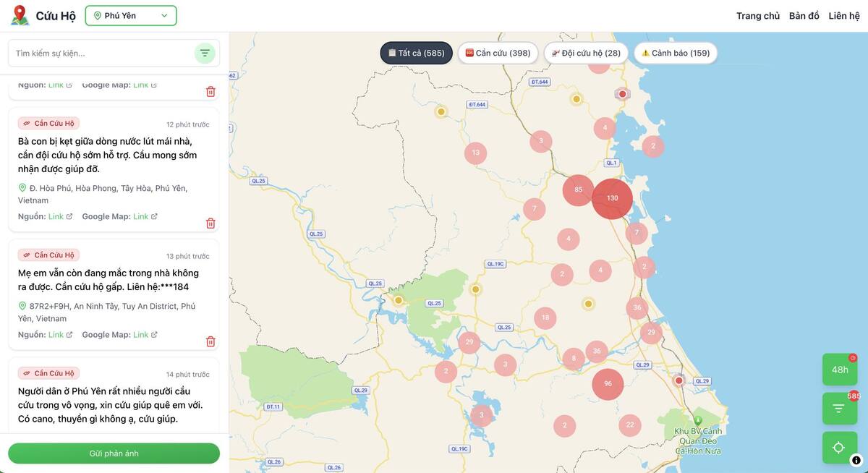Click the 96 cluster marker on map

pyautogui.click(x=608, y=384)
